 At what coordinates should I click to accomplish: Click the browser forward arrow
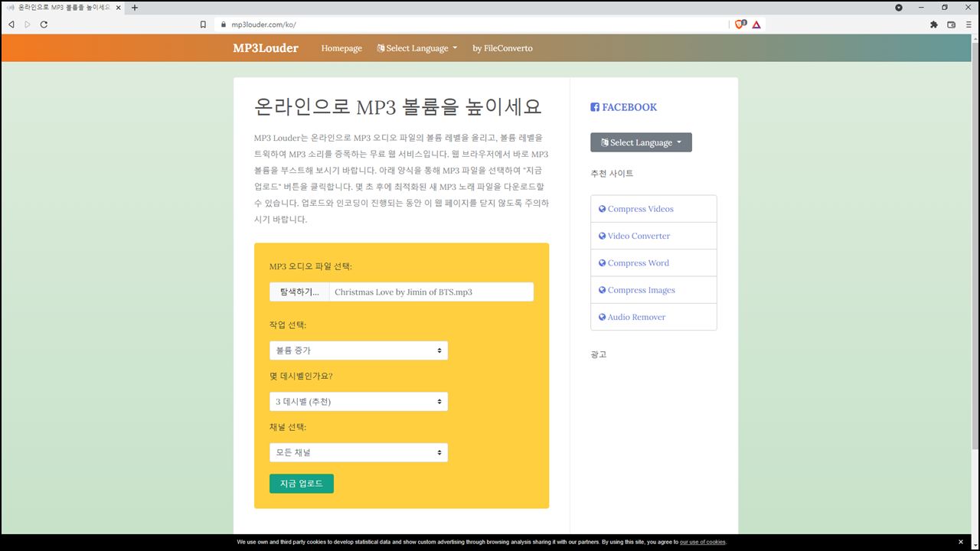pos(28,24)
